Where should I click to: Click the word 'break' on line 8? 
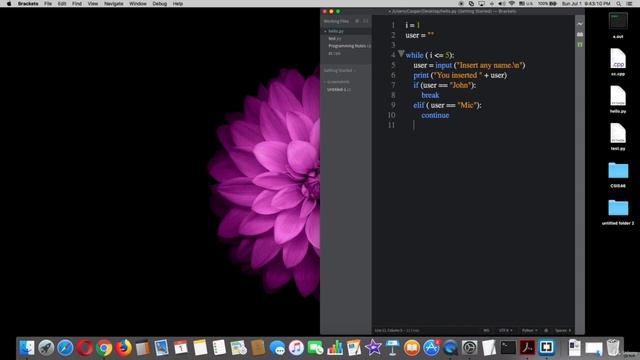click(430, 95)
